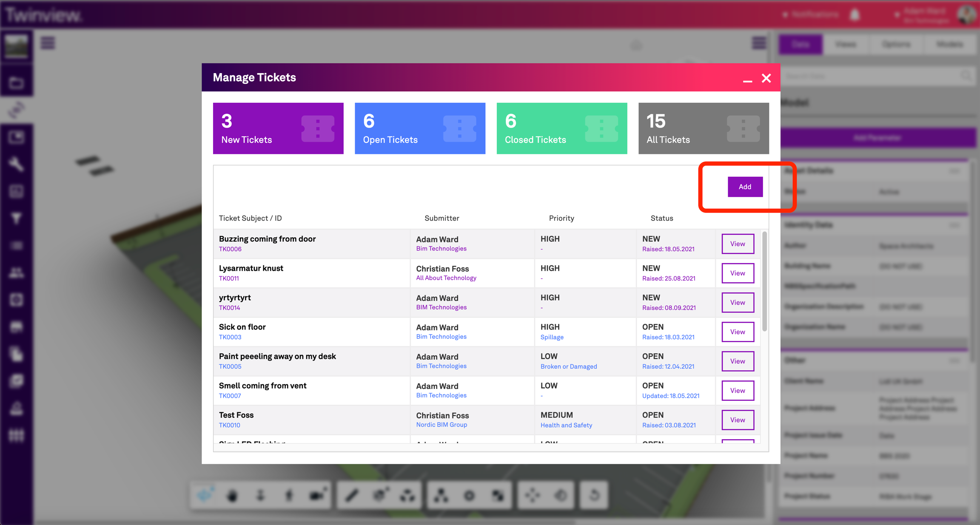Click the purple Add ticket button

(745, 187)
